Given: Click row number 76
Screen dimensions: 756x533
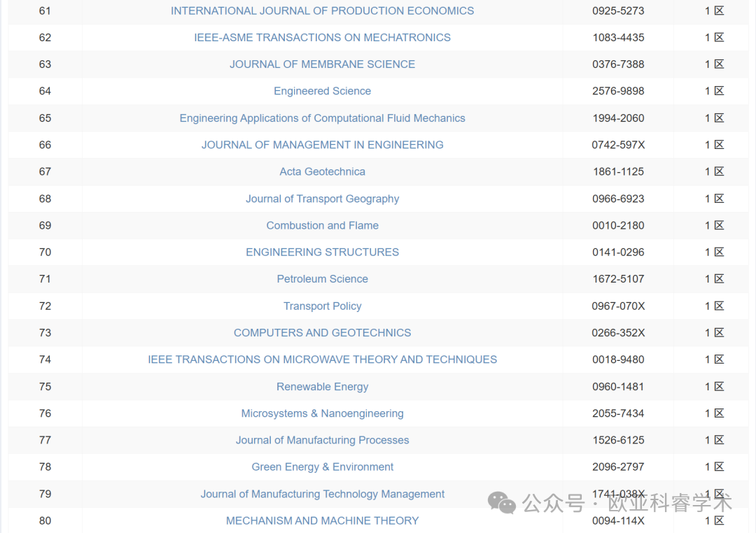Looking at the screenshot, I should [x=45, y=413].
